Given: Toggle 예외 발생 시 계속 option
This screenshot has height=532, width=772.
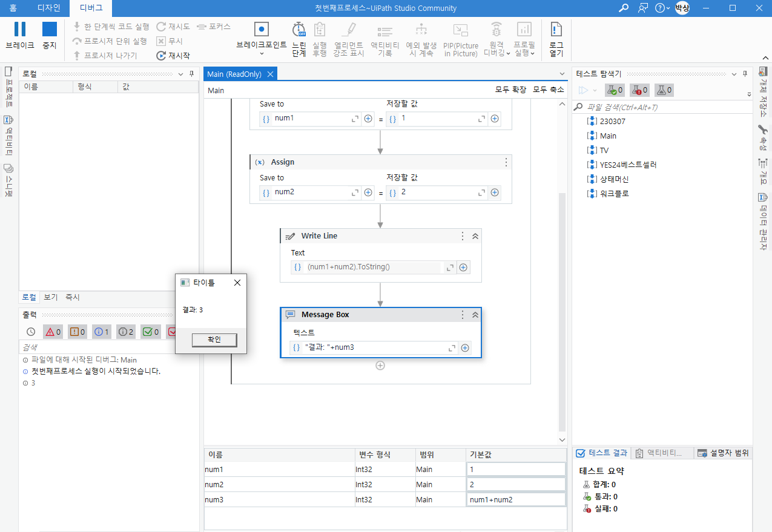Looking at the screenshot, I should click(x=421, y=39).
